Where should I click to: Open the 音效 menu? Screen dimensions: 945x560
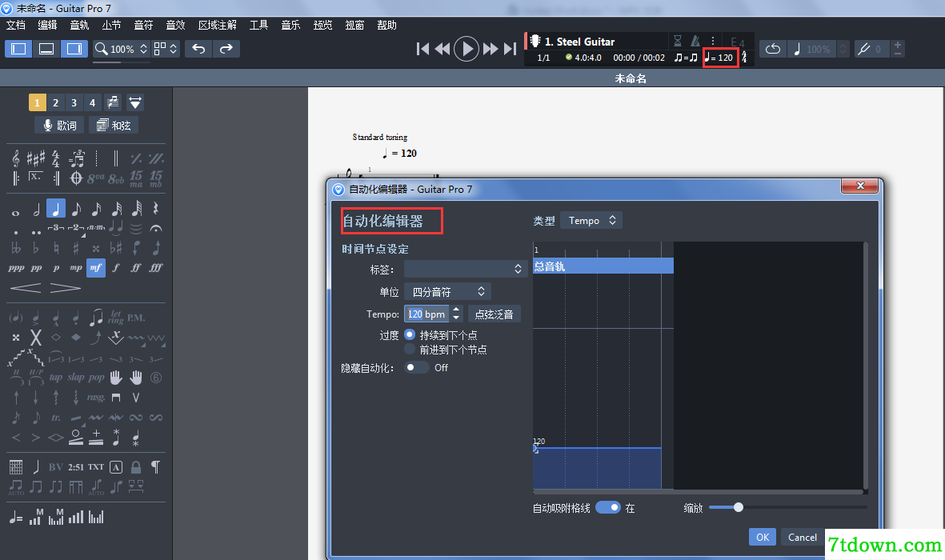[x=175, y=25]
